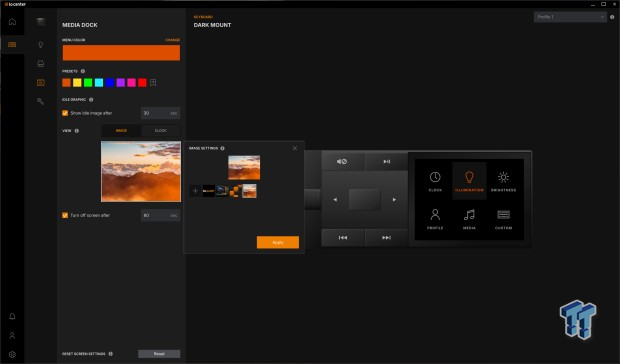The height and width of the screenshot is (364, 620).
Task: Open the Home icon in the sidebar
Action: [12, 21]
